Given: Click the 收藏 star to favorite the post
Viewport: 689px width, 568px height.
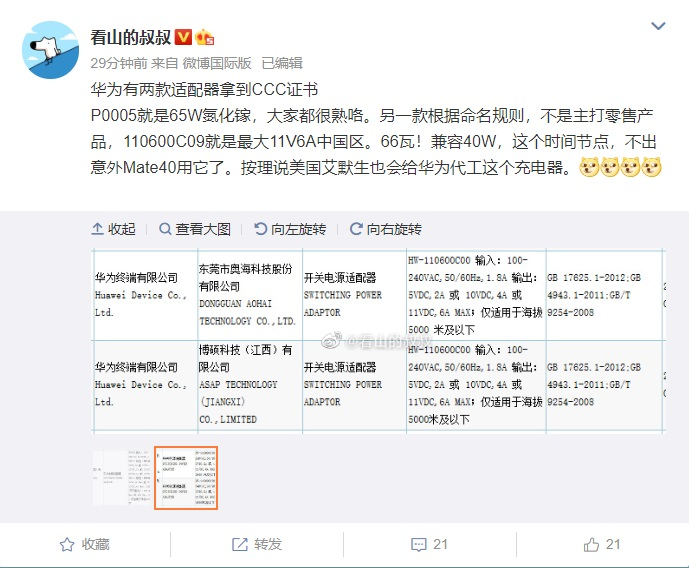Looking at the screenshot, I should pyautogui.click(x=85, y=545).
